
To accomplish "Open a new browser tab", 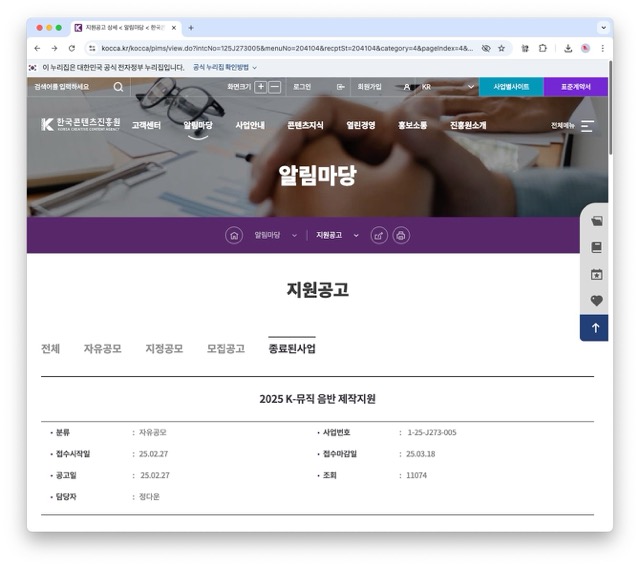I will (x=191, y=28).
